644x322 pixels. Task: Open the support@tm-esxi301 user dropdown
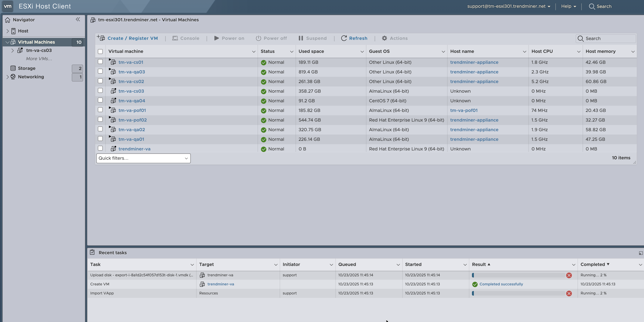point(509,6)
